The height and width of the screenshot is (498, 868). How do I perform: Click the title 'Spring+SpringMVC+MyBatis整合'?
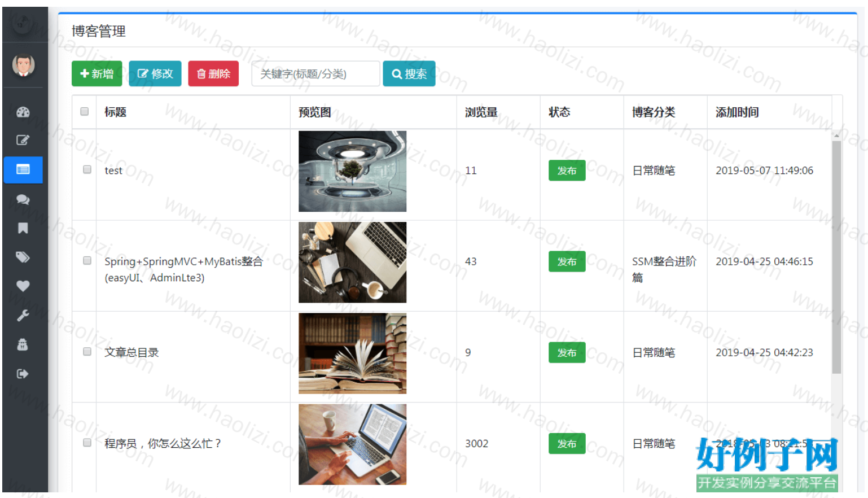183,261
